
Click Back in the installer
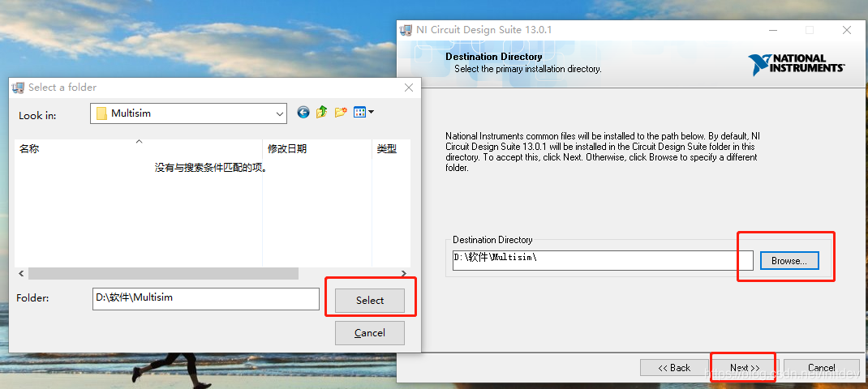674,367
